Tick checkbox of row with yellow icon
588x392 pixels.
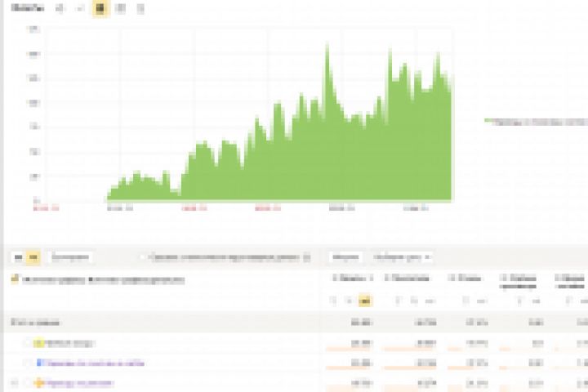point(28,343)
